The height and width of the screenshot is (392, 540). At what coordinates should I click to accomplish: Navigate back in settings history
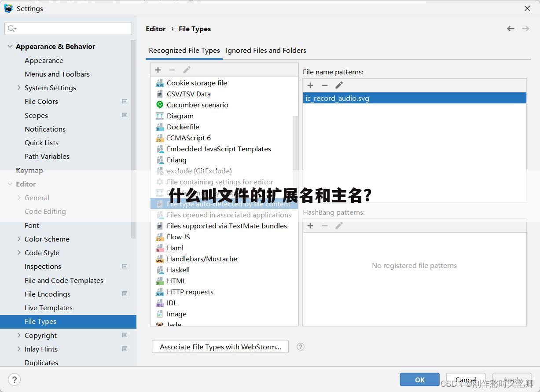(511, 29)
